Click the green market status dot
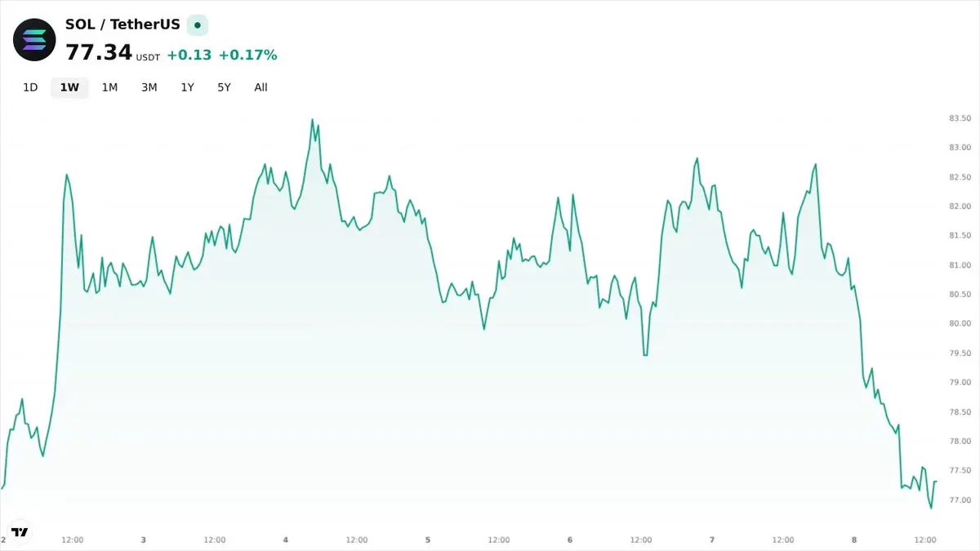The height and width of the screenshot is (551, 980). 197,25
